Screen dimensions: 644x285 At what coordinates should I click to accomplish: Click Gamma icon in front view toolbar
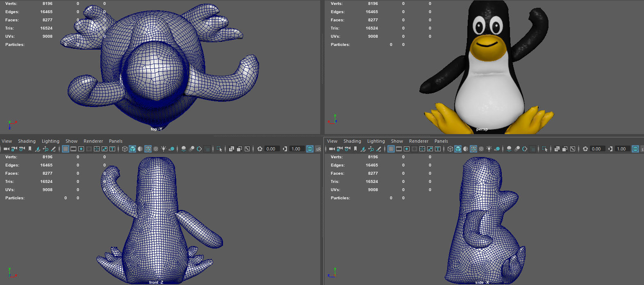(285, 149)
